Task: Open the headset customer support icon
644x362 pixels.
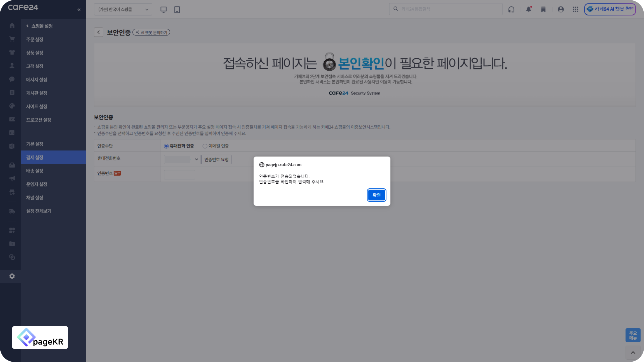Action: pyautogui.click(x=511, y=9)
